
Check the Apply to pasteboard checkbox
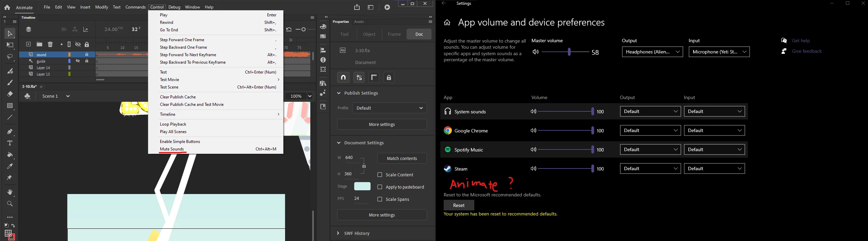click(380, 187)
